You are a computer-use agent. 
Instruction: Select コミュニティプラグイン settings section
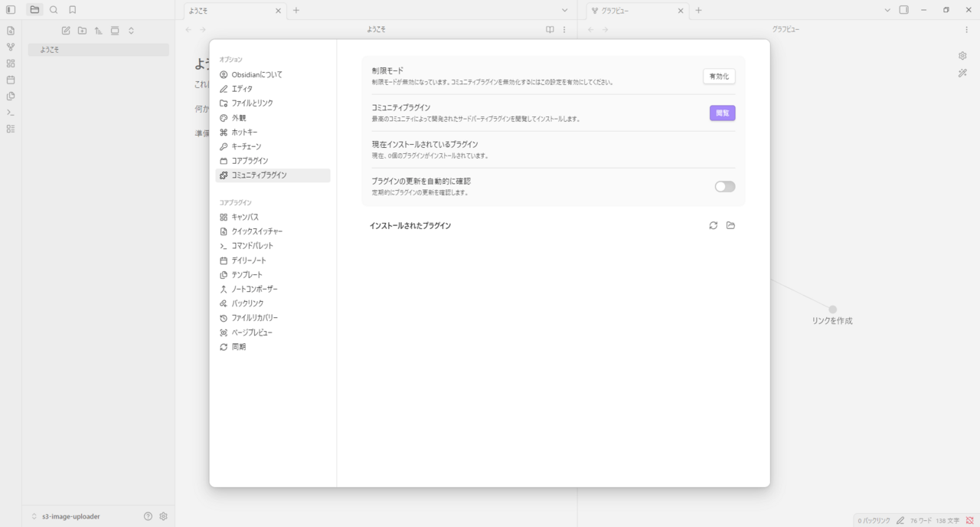pyautogui.click(x=273, y=175)
